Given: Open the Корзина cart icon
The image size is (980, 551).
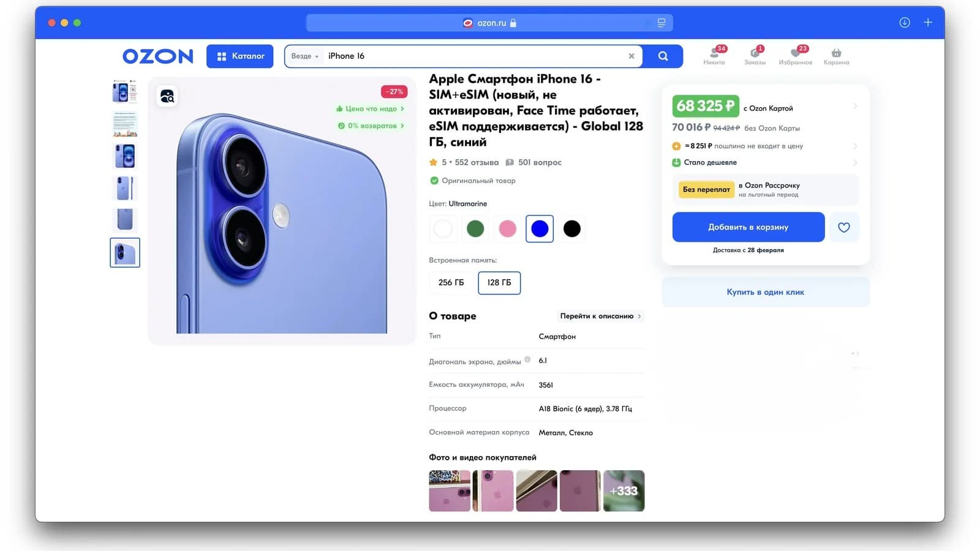Looking at the screenshot, I should pyautogui.click(x=836, y=56).
